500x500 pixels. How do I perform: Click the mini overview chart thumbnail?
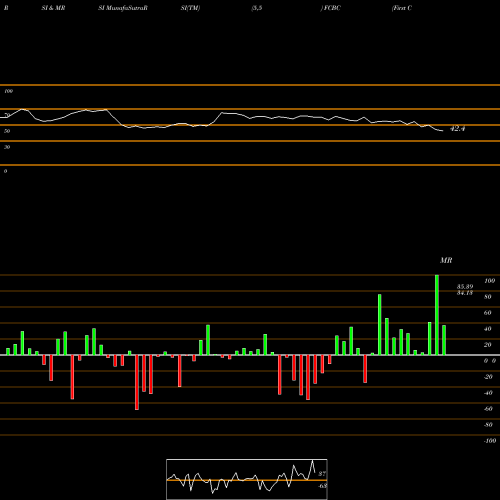(247, 479)
